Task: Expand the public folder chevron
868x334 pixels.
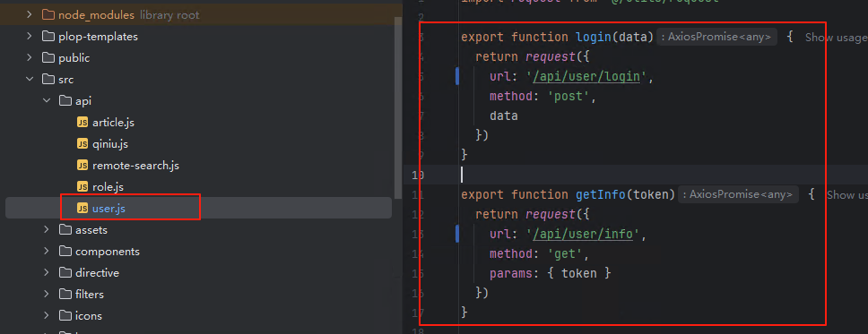Action: [x=30, y=58]
